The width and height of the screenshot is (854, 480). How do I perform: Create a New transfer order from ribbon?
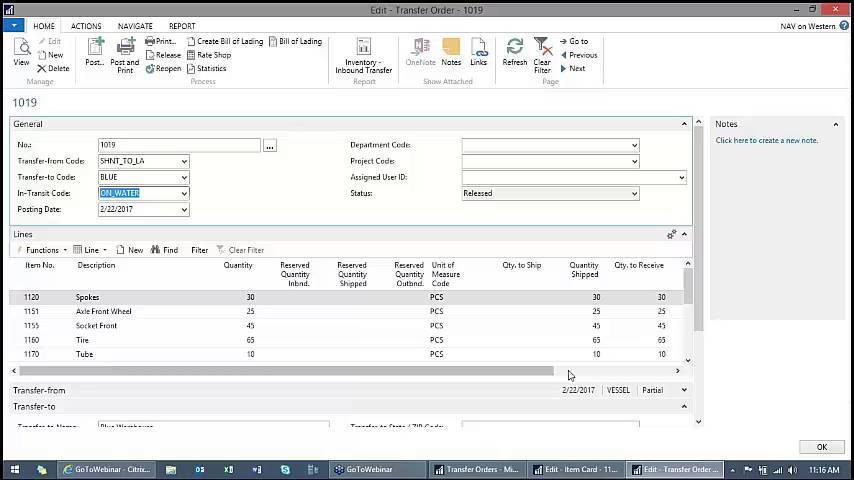pos(51,55)
